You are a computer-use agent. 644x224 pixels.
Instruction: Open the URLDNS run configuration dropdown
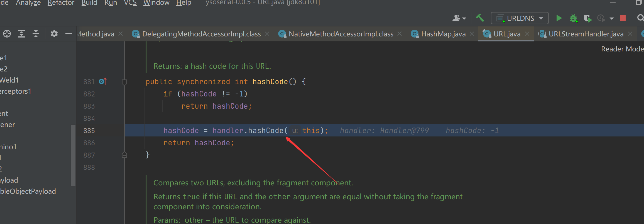520,18
